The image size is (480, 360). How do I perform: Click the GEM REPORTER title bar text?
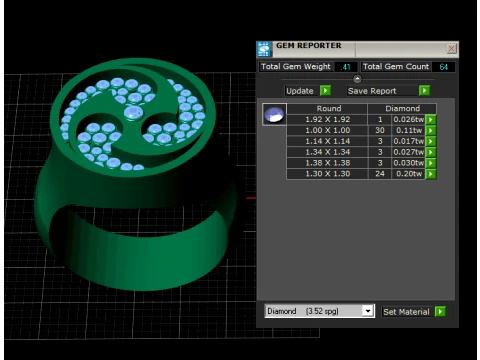click(x=309, y=46)
